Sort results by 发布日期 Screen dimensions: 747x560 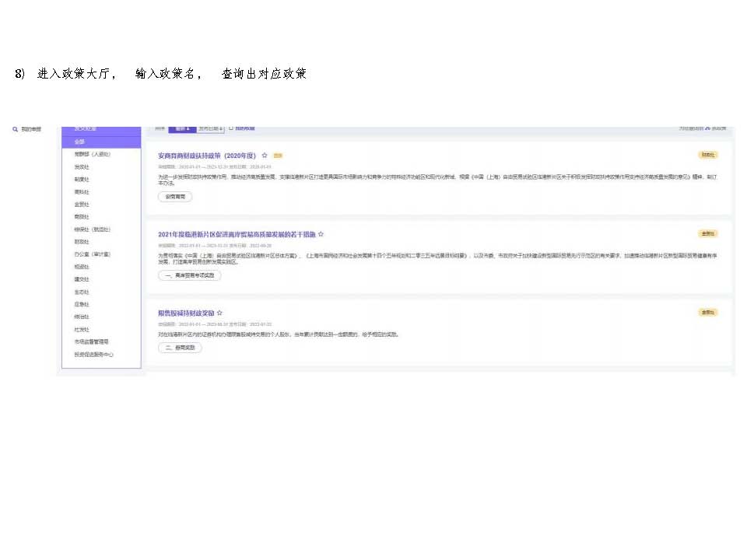(x=211, y=128)
